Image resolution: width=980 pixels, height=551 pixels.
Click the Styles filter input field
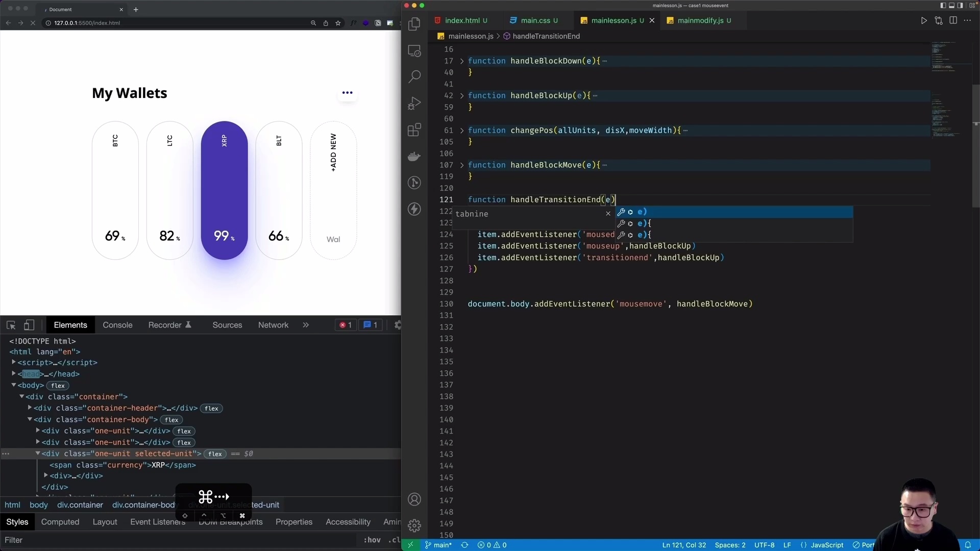tap(51, 540)
